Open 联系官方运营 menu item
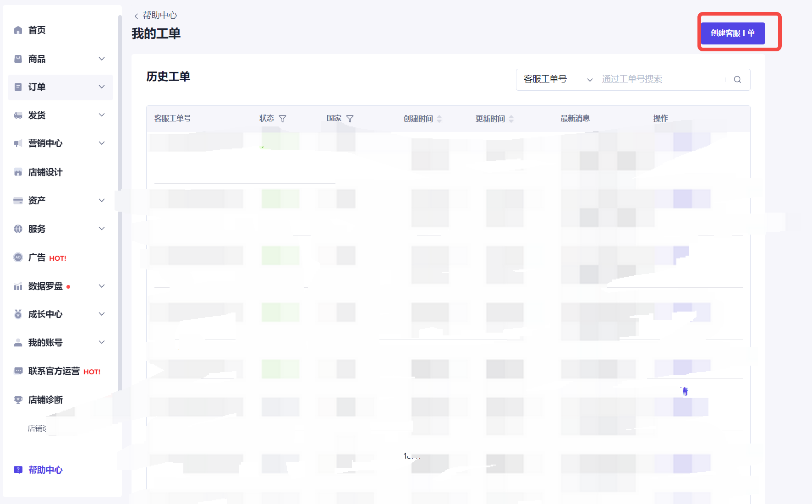The width and height of the screenshot is (812, 504). click(54, 371)
